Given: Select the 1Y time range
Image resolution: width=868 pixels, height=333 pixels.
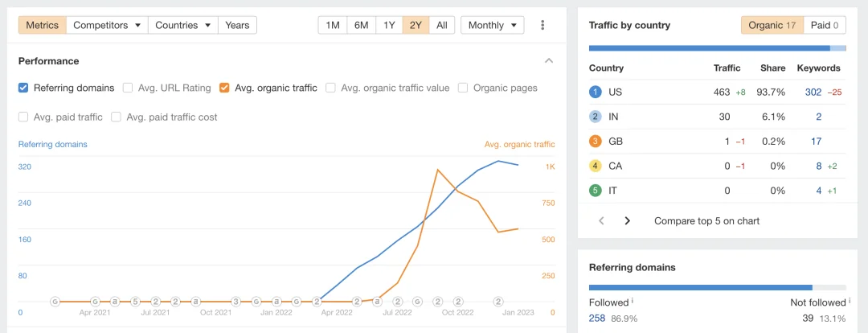Looking at the screenshot, I should [x=389, y=25].
